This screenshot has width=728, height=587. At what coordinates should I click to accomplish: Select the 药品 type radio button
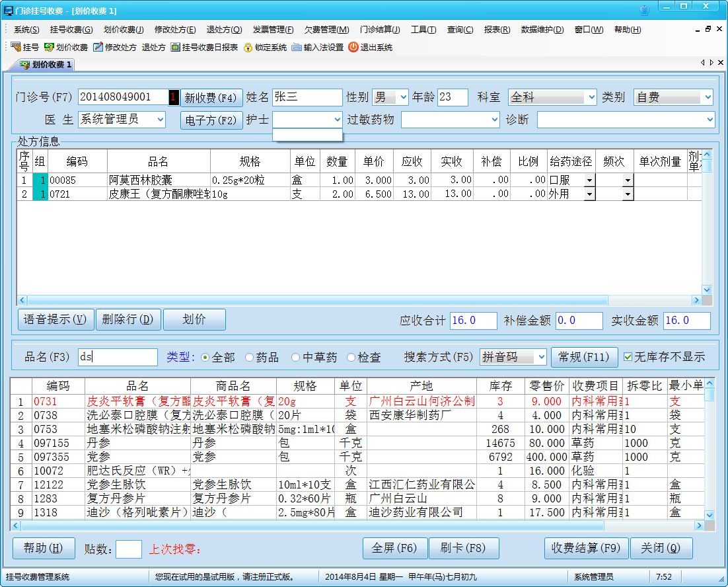pyautogui.click(x=249, y=357)
